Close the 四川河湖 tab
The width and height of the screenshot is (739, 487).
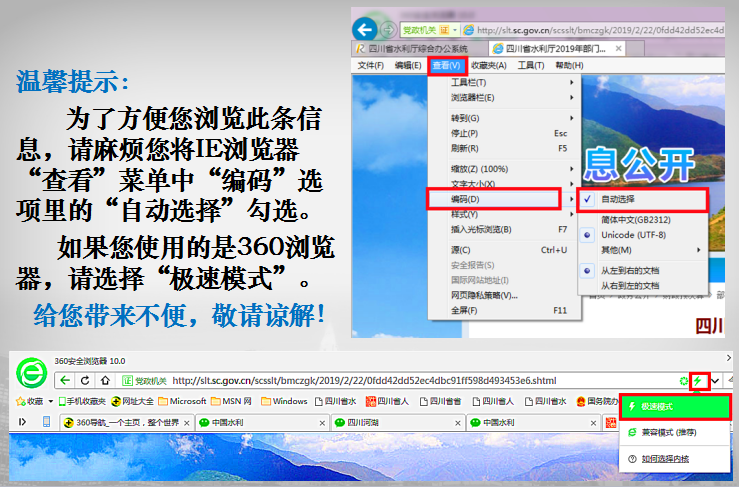457,423
